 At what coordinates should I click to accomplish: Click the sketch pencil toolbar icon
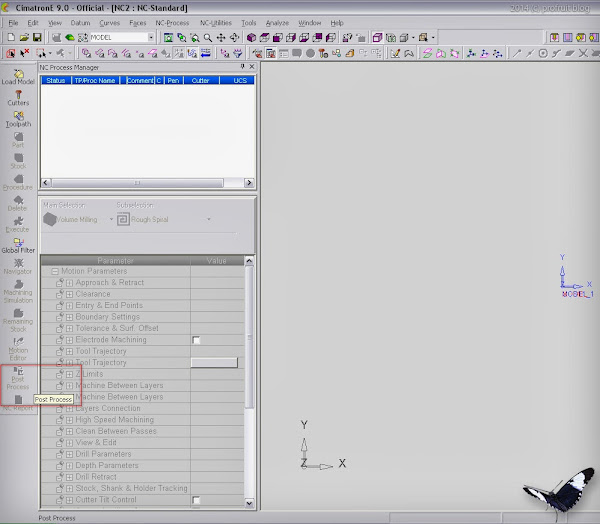[395, 53]
